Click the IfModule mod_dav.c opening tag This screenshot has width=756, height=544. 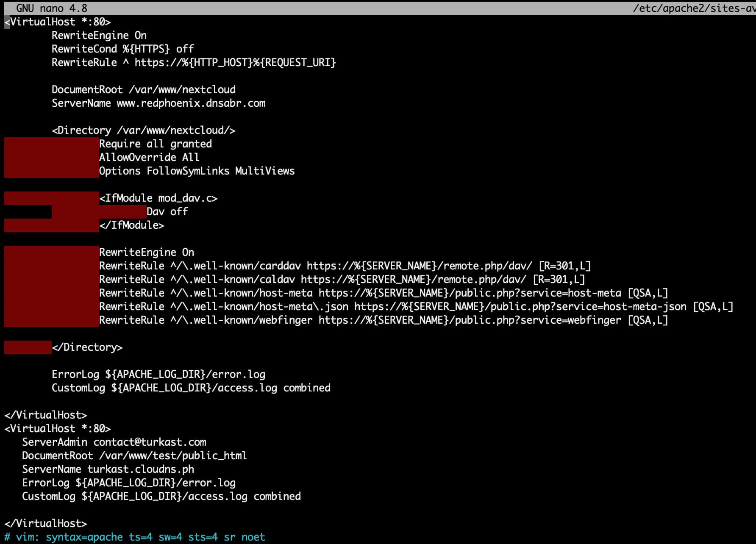click(x=158, y=198)
